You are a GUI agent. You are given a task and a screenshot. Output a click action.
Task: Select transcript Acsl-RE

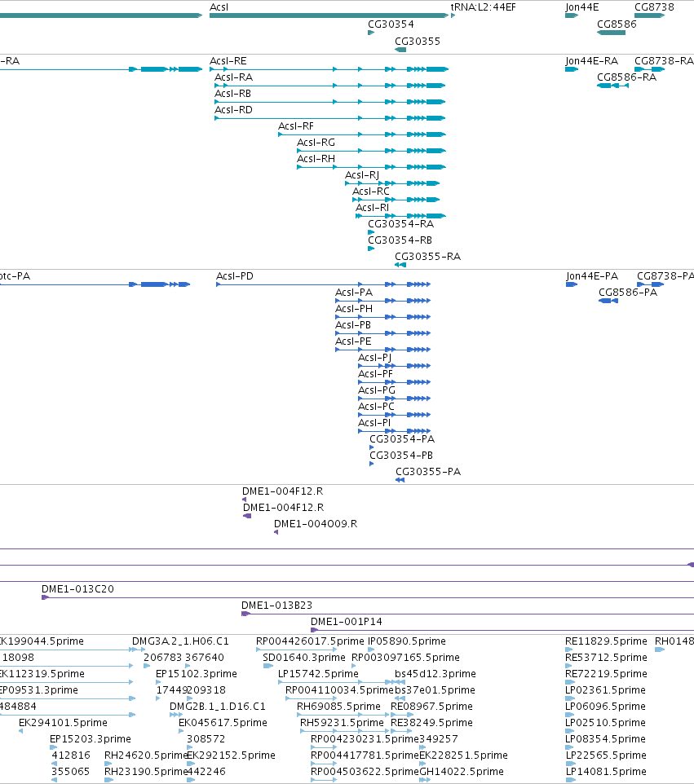point(228,61)
